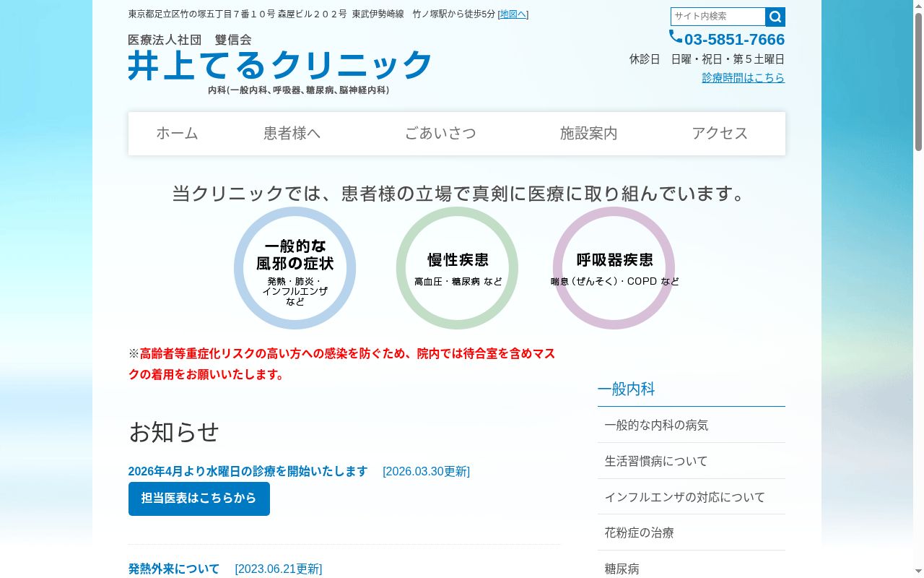
Task: Click the お知らせ heading
Action: (174, 432)
